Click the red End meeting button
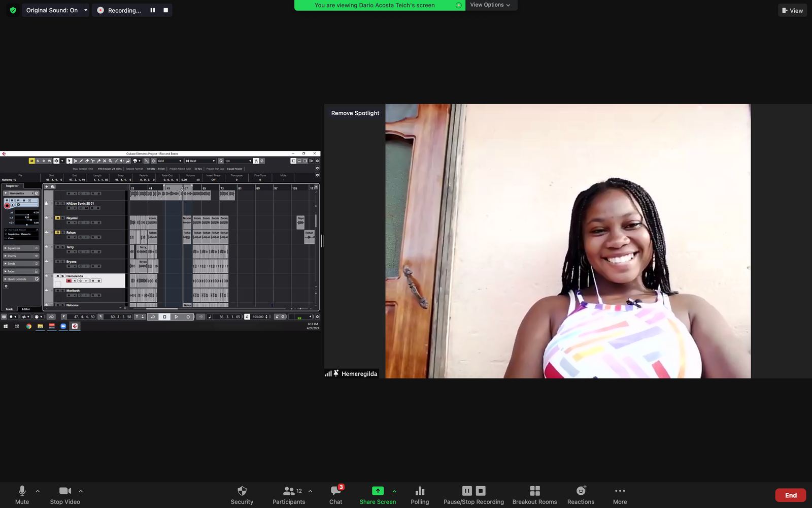Viewport: 812px width, 508px height. [790, 495]
